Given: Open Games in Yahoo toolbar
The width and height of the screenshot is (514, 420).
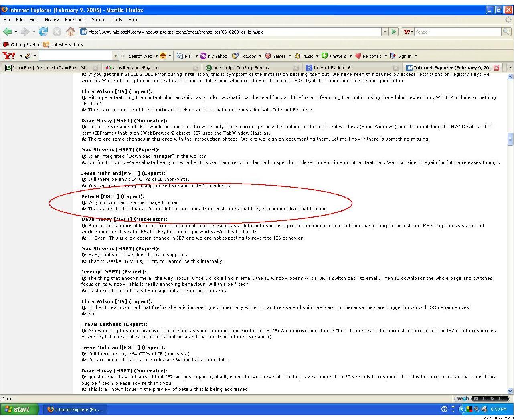Looking at the screenshot, I should coord(275,56).
